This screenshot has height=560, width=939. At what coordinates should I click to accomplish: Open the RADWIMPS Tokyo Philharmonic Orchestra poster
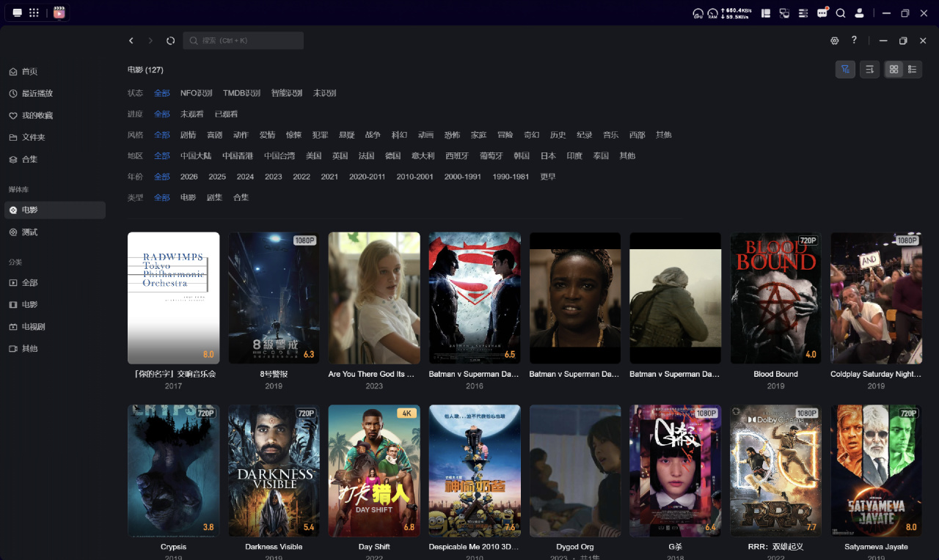173,298
